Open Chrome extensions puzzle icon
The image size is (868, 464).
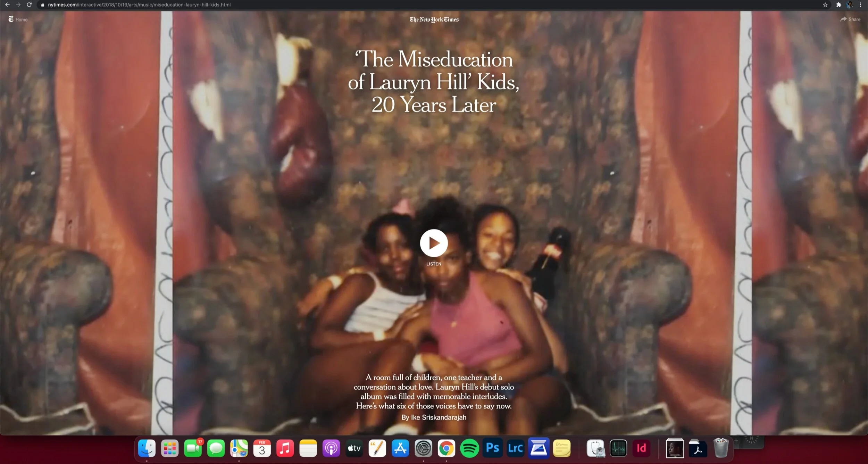coord(838,5)
